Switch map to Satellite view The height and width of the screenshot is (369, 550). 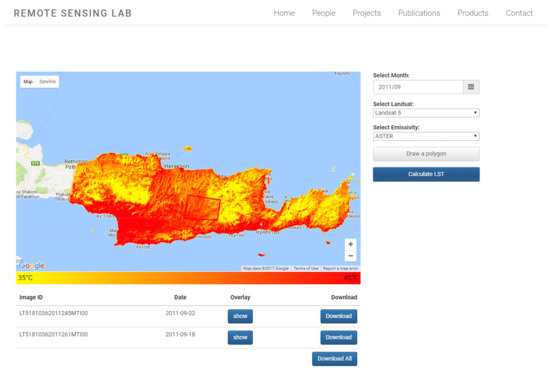point(47,81)
